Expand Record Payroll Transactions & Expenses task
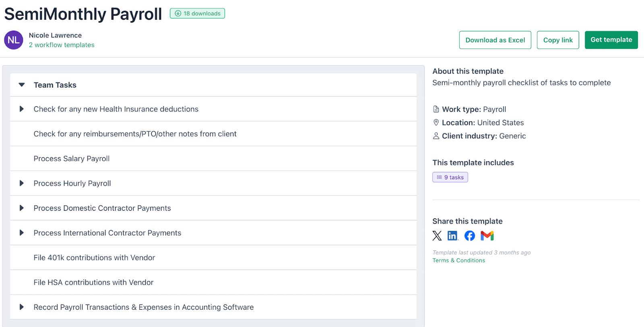Image resolution: width=644 pixels, height=327 pixels. 22,307
